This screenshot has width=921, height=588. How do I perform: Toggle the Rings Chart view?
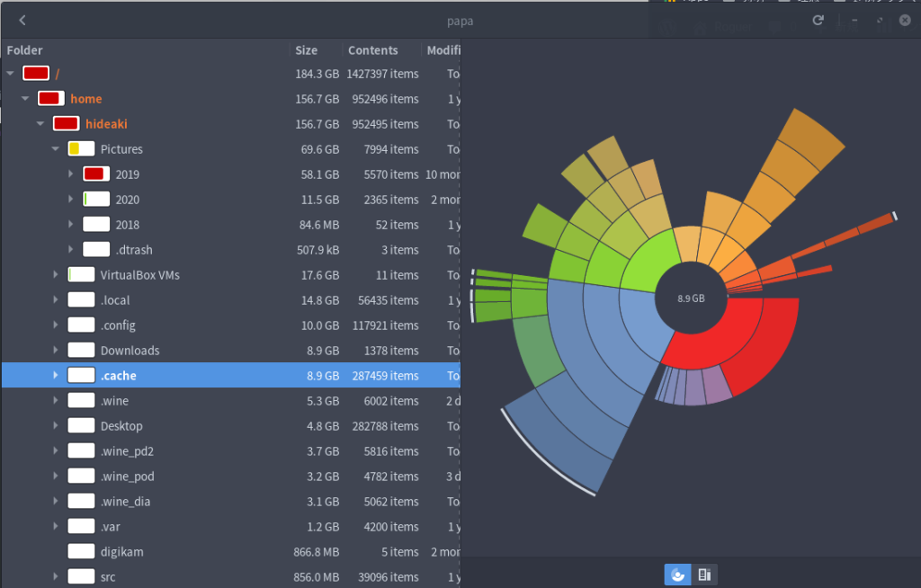click(677, 574)
